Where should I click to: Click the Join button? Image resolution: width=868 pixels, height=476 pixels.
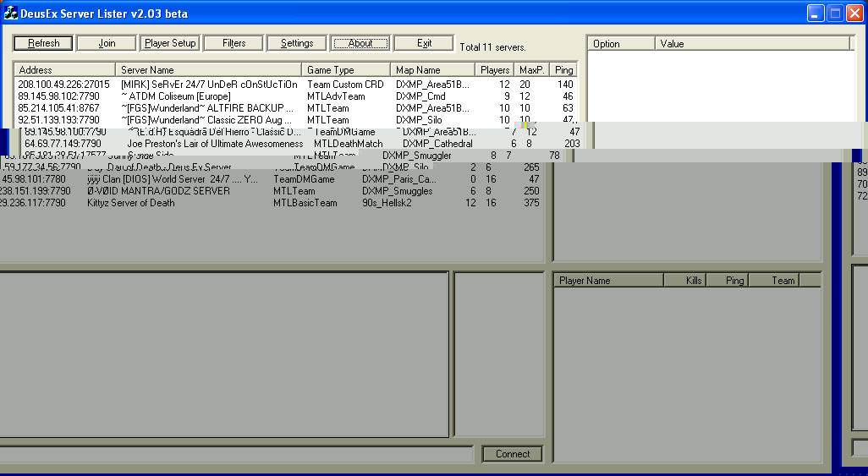click(107, 43)
